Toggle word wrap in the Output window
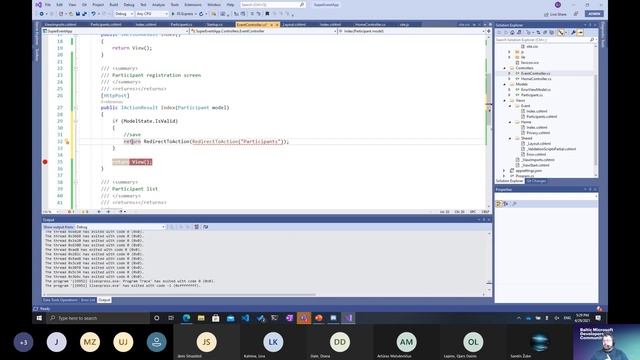The height and width of the screenshot is (360, 640). coord(206,227)
